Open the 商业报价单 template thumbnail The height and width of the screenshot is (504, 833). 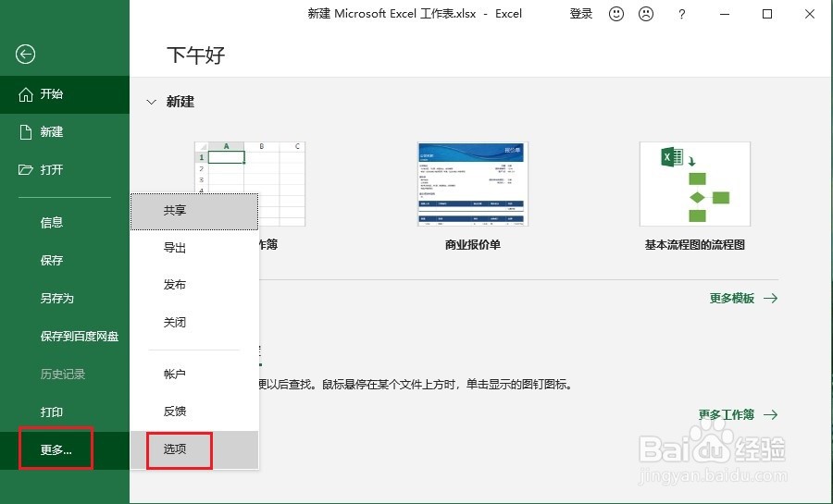click(473, 183)
